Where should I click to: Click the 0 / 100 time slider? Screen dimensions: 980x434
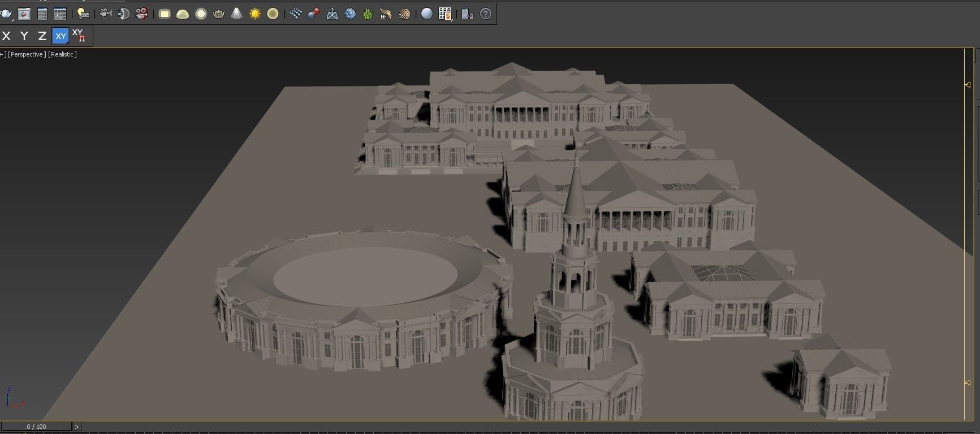(36, 427)
